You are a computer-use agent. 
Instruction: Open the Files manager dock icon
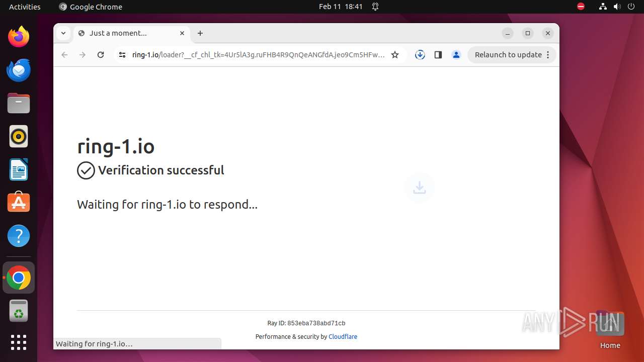click(x=19, y=103)
